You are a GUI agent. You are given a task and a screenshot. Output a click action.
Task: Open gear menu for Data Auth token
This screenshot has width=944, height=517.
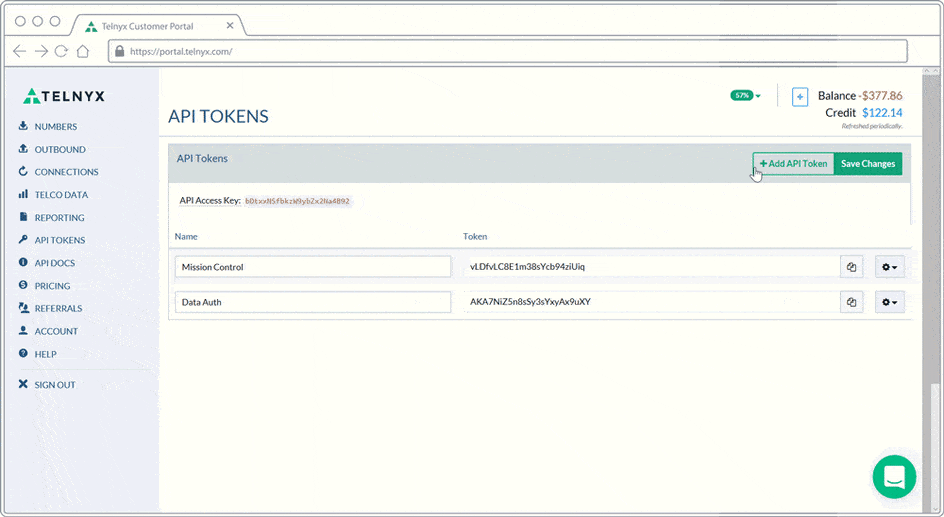tap(889, 302)
